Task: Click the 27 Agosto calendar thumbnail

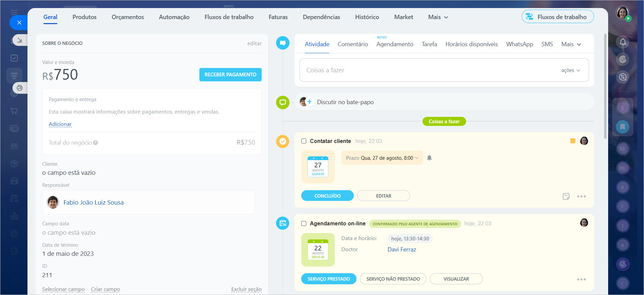Action: [318, 167]
